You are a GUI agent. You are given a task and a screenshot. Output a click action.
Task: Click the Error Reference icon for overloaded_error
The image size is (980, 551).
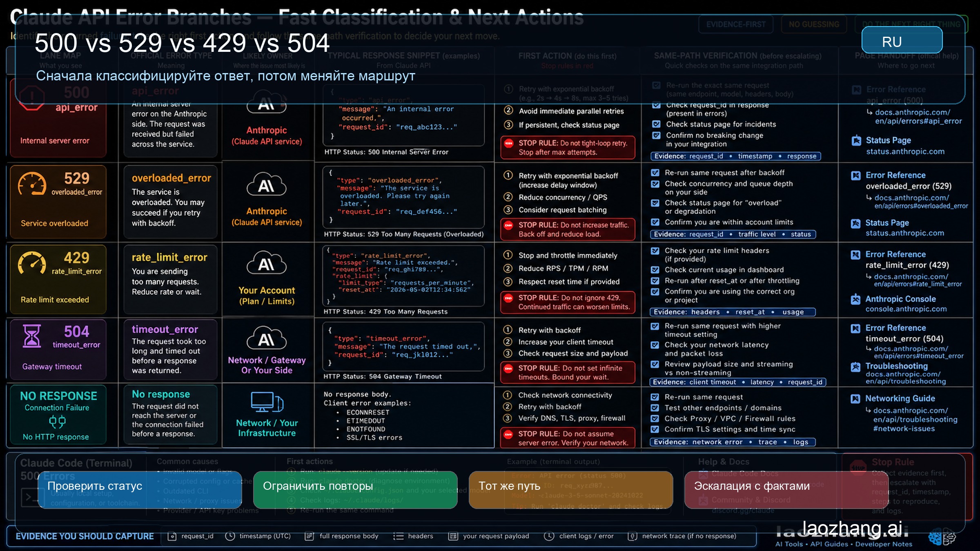[855, 176]
